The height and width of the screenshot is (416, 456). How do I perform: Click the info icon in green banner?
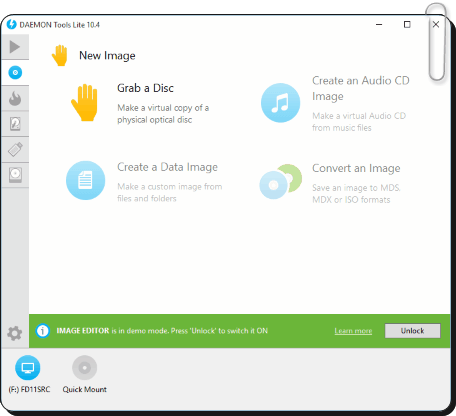[43, 331]
